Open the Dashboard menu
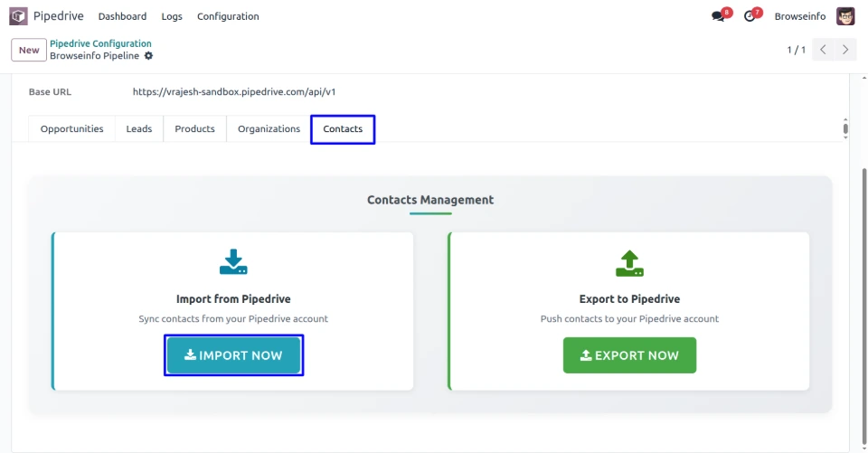Viewport: 868px width, 453px height. point(122,16)
